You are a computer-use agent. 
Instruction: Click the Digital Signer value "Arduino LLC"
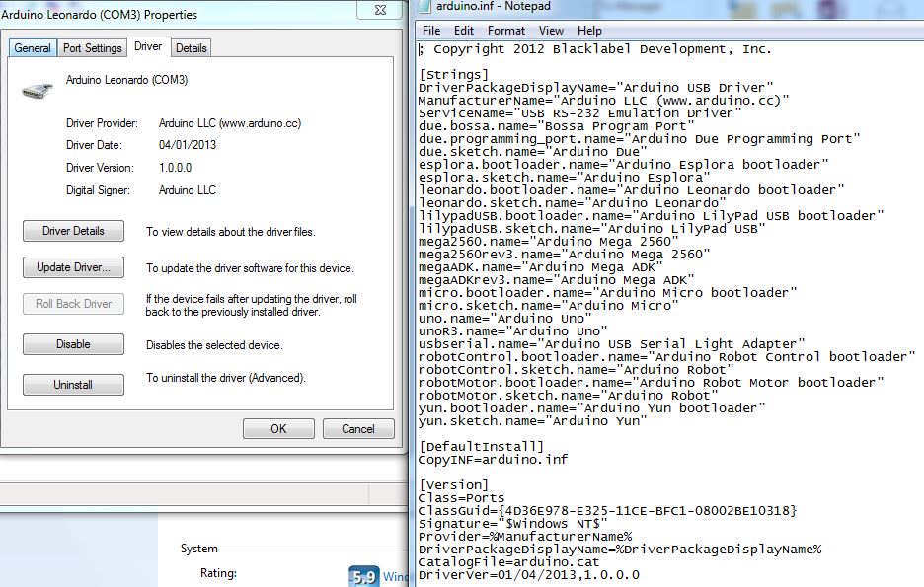pos(188,190)
